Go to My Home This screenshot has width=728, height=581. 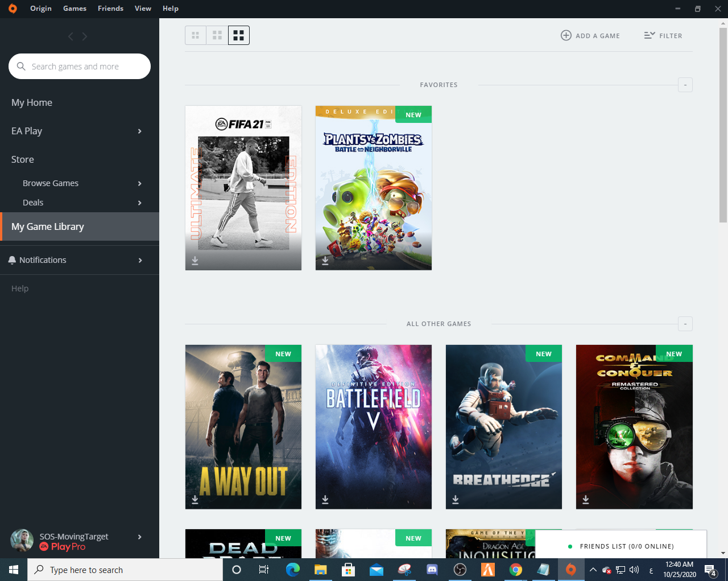point(32,102)
